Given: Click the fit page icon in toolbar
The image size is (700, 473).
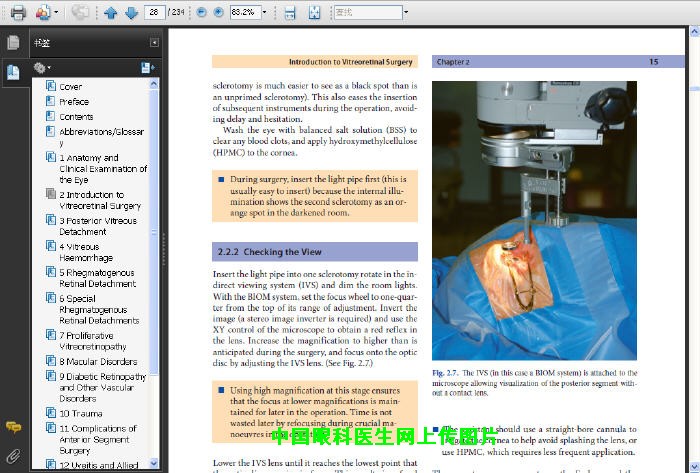Looking at the screenshot, I should pos(314,12).
